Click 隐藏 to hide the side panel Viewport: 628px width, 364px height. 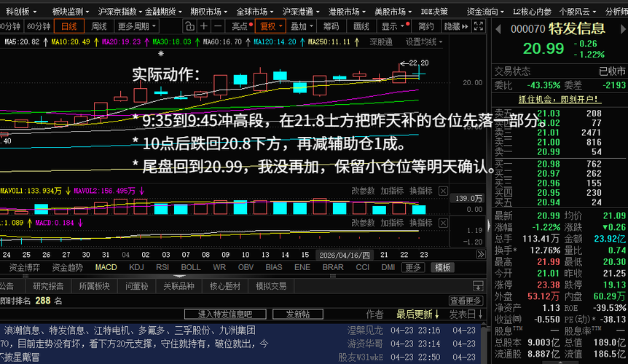tap(456, 26)
